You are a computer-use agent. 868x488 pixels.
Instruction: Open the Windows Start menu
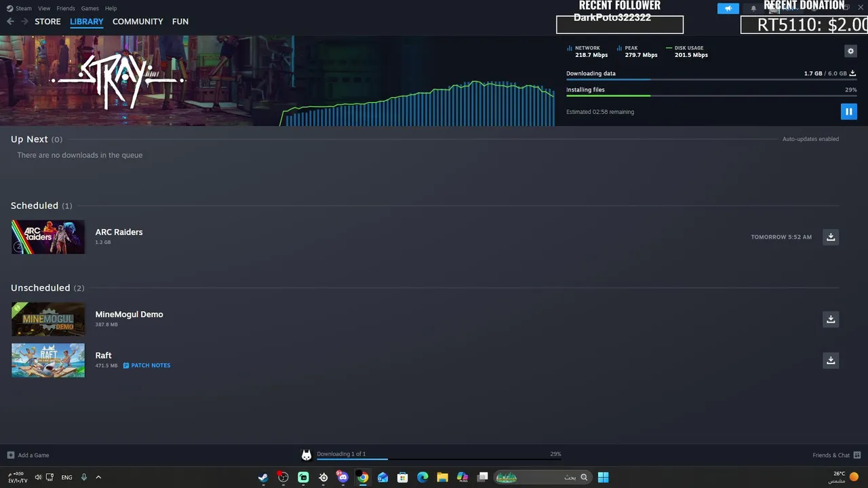click(603, 477)
